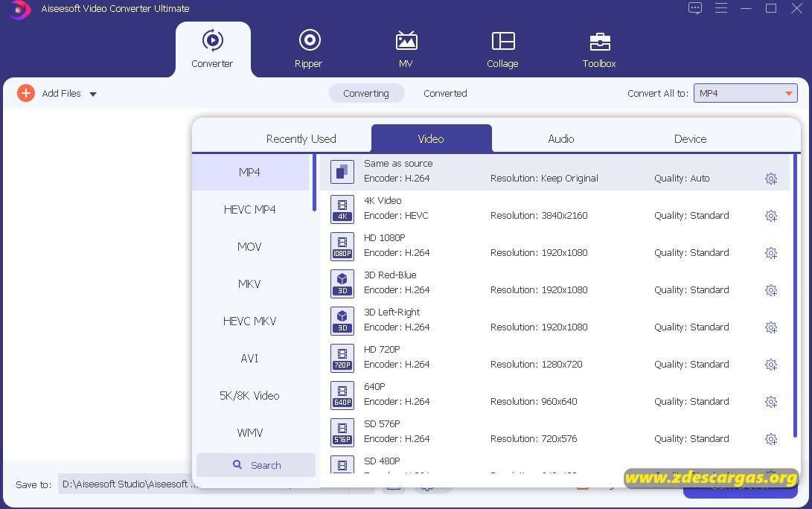Open the Collage tool icon
The image size is (812, 509).
click(x=503, y=41)
